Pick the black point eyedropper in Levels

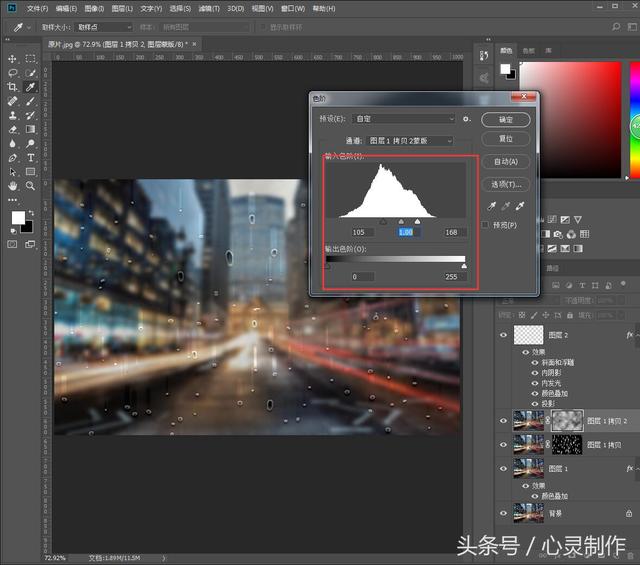point(491,206)
